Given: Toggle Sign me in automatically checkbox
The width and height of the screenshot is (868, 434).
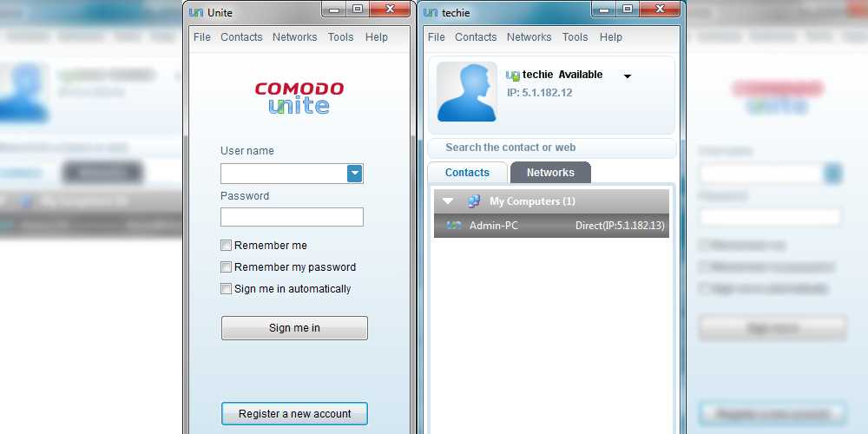Looking at the screenshot, I should tap(226, 288).
